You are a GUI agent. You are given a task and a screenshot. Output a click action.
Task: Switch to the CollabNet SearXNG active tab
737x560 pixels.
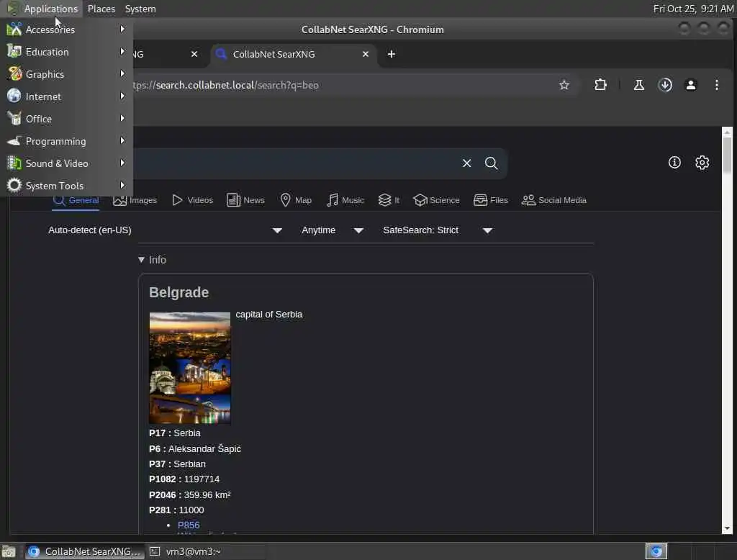coord(291,54)
